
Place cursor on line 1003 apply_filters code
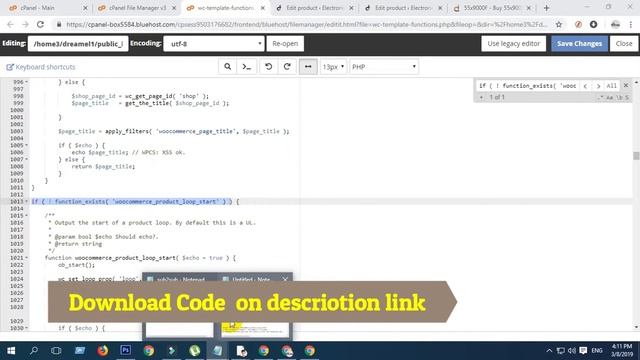[x=173, y=131]
